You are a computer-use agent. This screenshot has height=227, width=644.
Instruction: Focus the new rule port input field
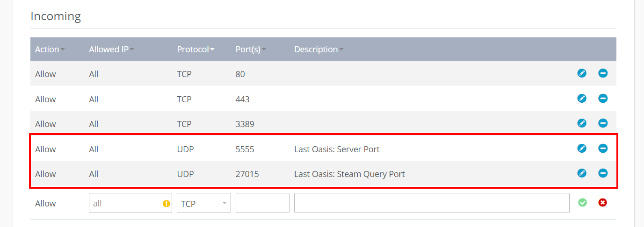[x=262, y=203]
